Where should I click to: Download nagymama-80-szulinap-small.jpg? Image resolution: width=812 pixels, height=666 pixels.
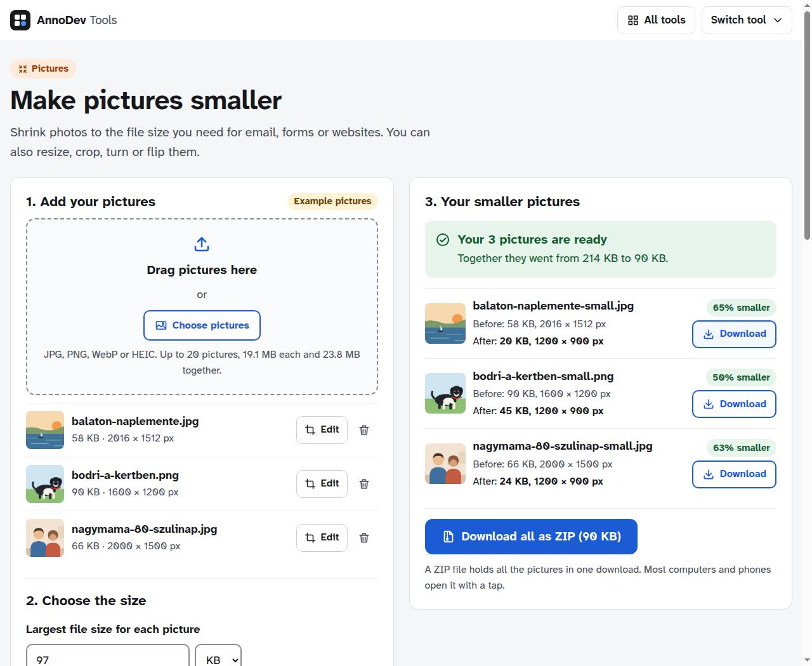(x=734, y=474)
